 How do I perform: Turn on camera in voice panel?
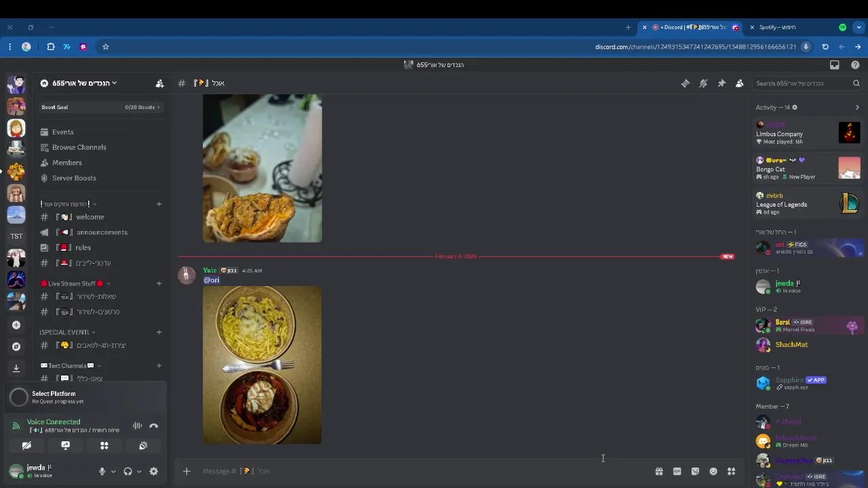click(26, 445)
